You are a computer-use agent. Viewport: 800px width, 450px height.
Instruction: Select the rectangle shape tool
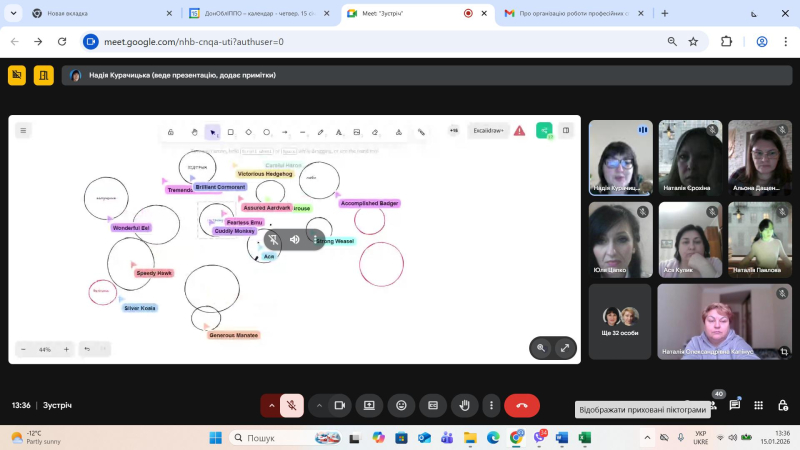(231, 131)
